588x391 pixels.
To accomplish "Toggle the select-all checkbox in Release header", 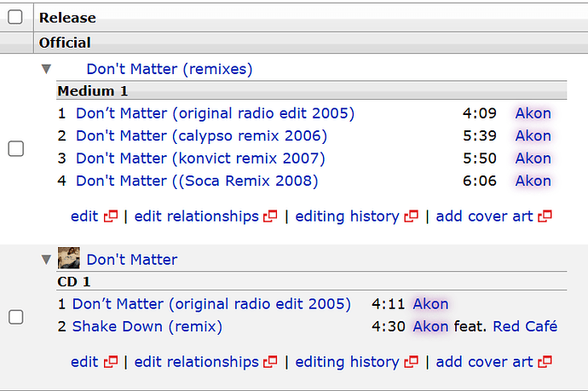I will point(15,17).
